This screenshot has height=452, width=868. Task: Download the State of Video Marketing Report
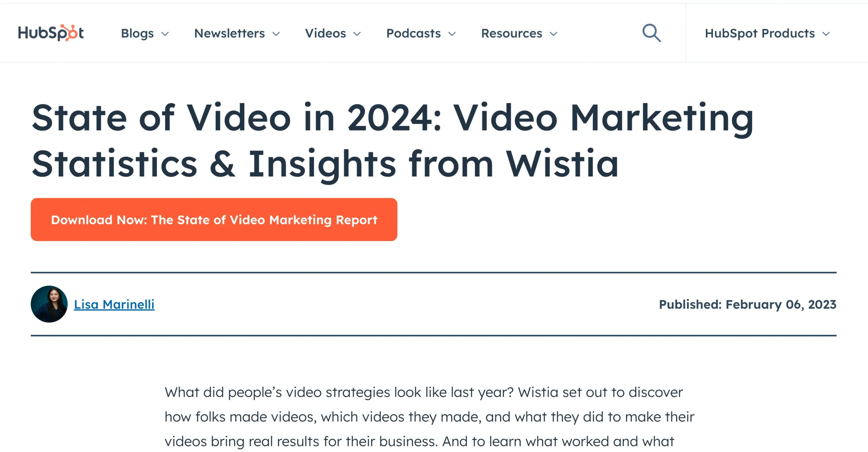pyautogui.click(x=214, y=220)
